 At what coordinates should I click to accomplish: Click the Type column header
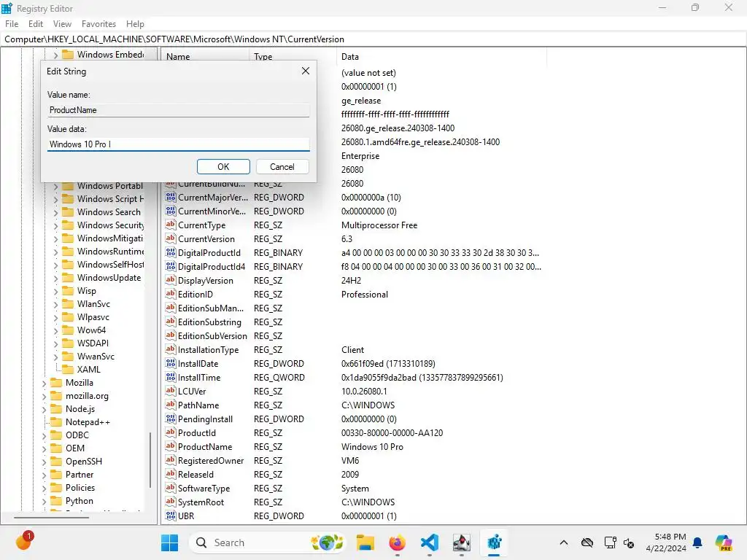coord(293,57)
